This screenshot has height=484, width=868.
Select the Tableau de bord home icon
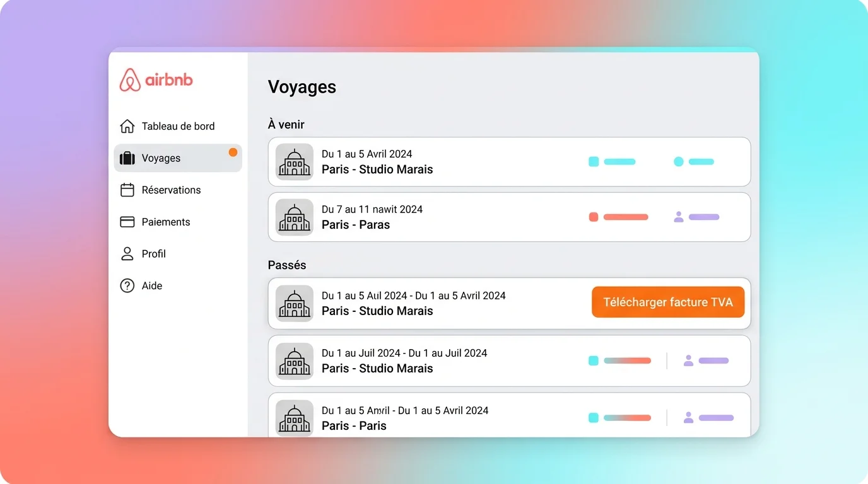click(x=127, y=126)
